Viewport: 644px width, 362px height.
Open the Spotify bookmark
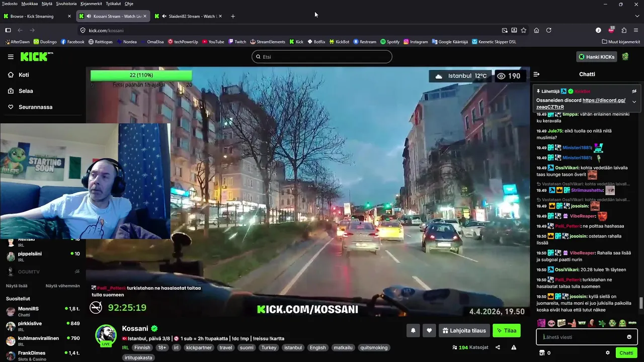[390, 42]
